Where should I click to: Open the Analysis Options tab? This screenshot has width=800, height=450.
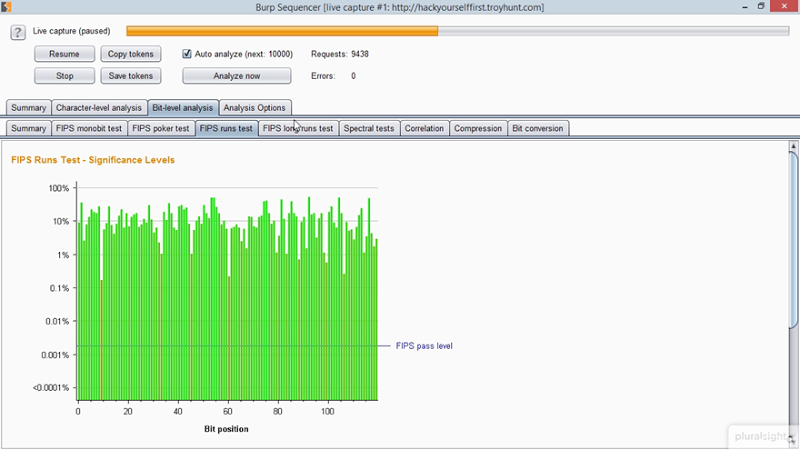point(255,108)
